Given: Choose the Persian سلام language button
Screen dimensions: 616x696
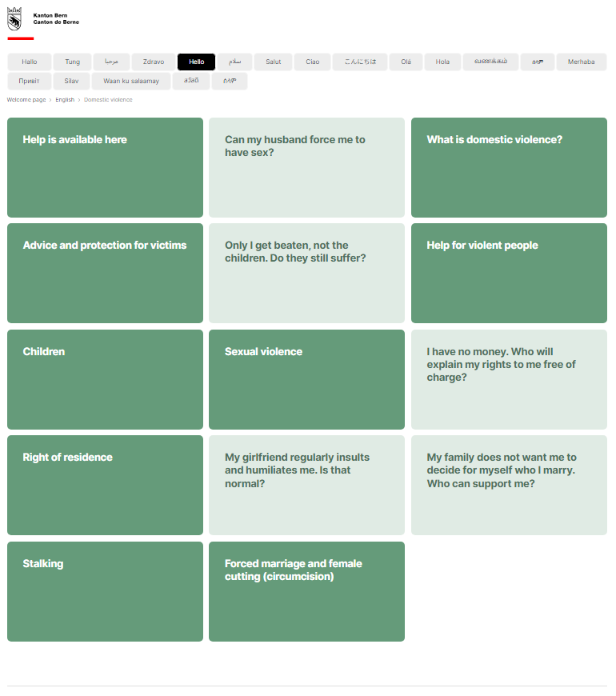Looking at the screenshot, I should point(234,62).
